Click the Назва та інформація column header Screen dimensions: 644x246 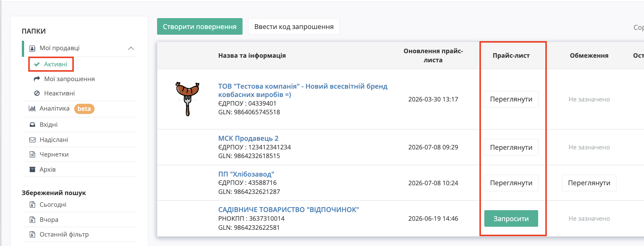252,55
